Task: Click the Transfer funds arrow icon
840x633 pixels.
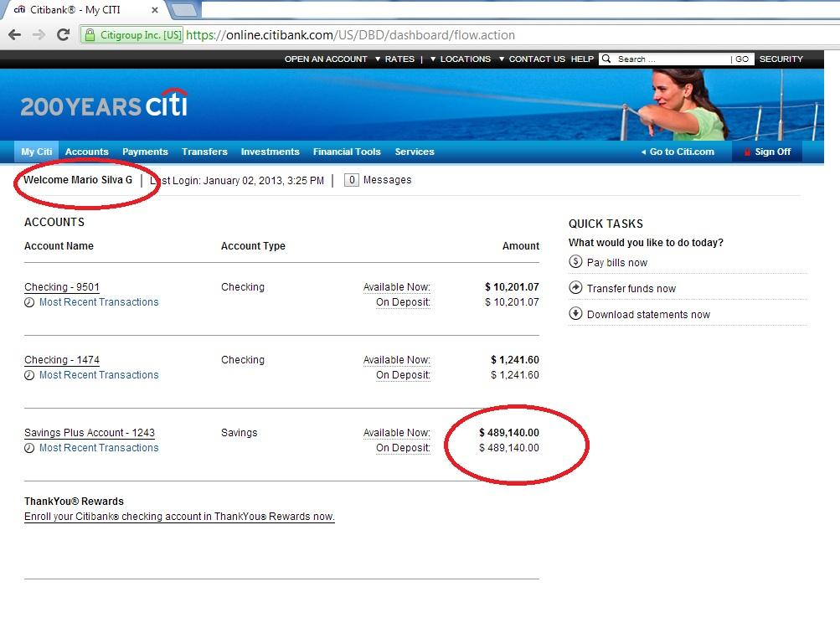Action: tap(575, 287)
